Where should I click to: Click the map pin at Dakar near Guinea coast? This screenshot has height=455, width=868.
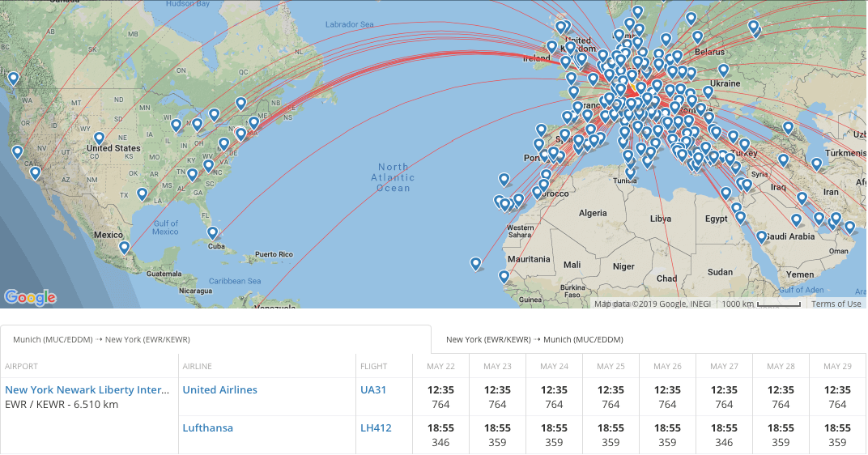tap(504, 276)
